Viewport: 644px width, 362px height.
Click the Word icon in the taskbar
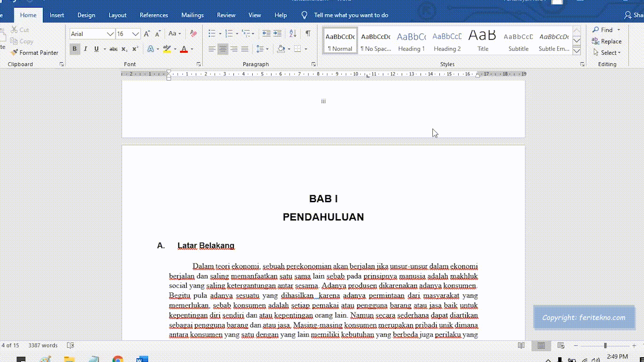click(x=142, y=359)
